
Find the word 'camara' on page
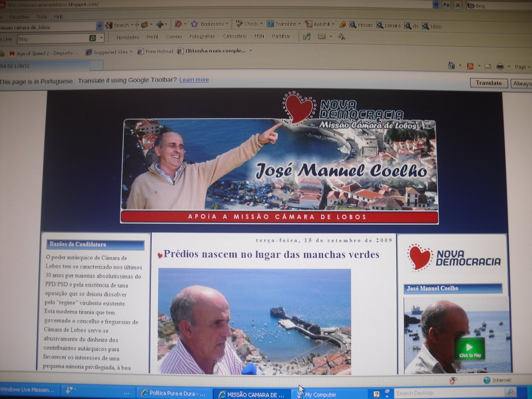click(x=388, y=26)
